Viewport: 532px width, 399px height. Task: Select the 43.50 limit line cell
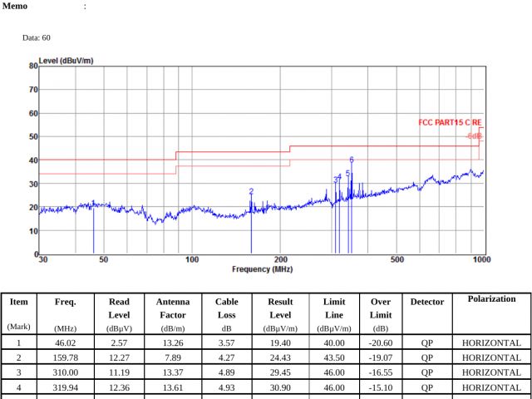[x=333, y=357]
